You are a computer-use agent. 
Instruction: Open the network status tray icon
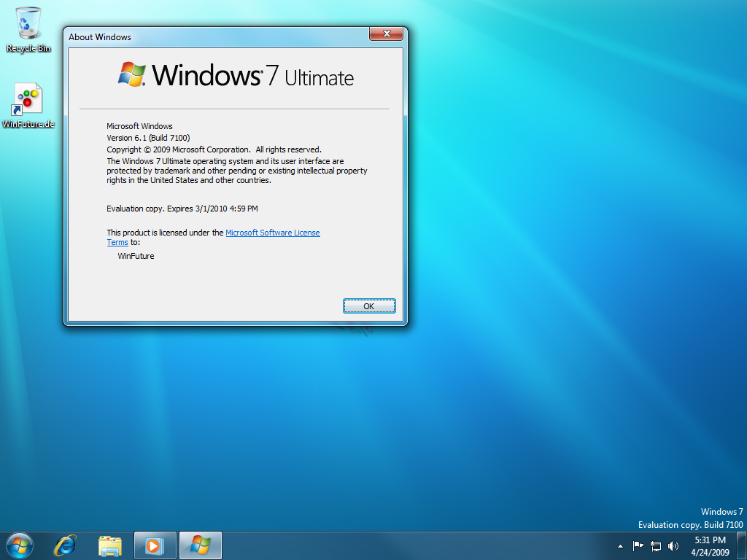click(656, 546)
